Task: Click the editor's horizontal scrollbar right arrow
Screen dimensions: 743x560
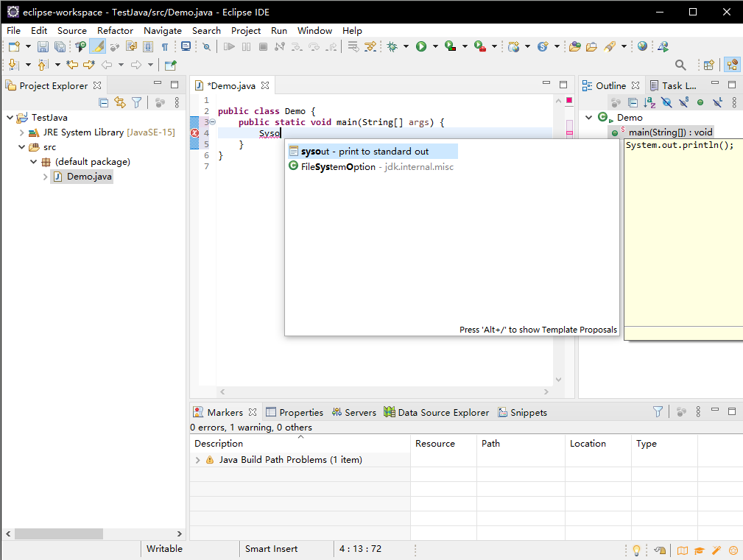Action: [x=546, y=392]
